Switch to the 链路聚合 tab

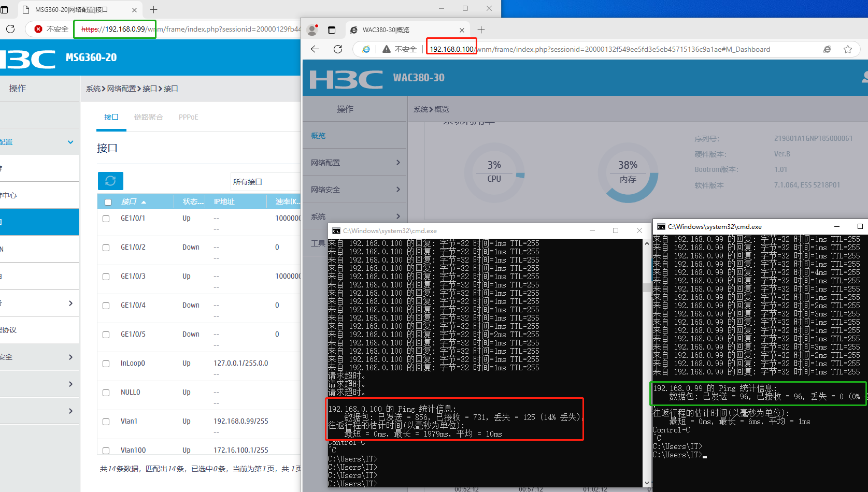[x=149, y=117]
